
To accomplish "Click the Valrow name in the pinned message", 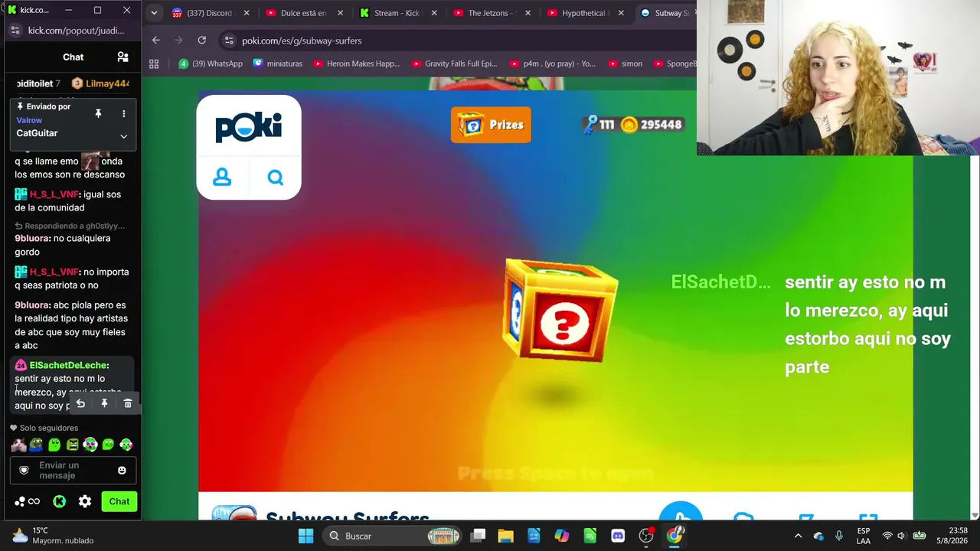I will click(29, 120).
